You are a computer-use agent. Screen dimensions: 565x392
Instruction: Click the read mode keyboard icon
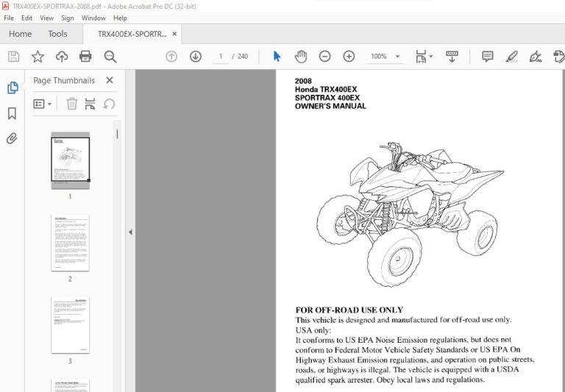452,57
